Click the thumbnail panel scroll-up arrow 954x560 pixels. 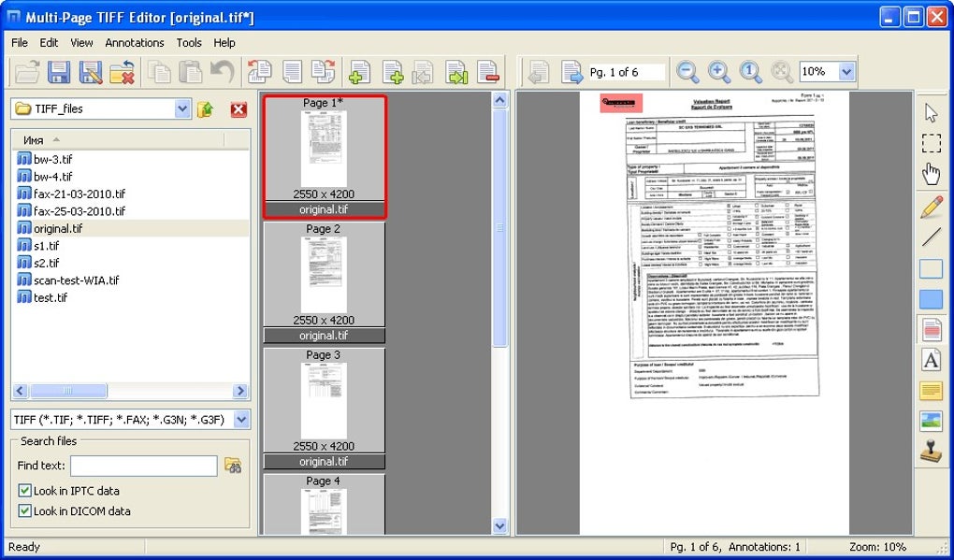click(x=500, y=100)
